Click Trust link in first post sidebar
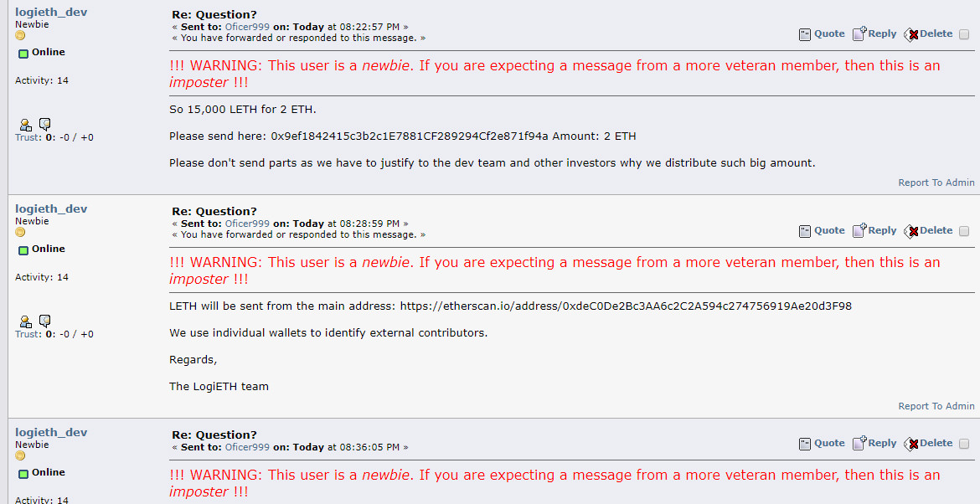 tap(28, 137)
